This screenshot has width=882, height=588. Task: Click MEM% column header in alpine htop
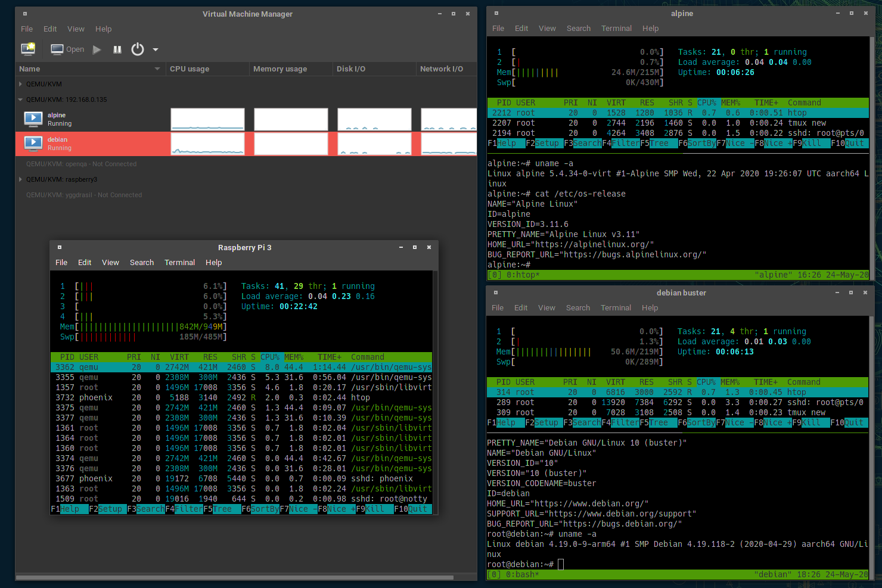tap(731, 102)
